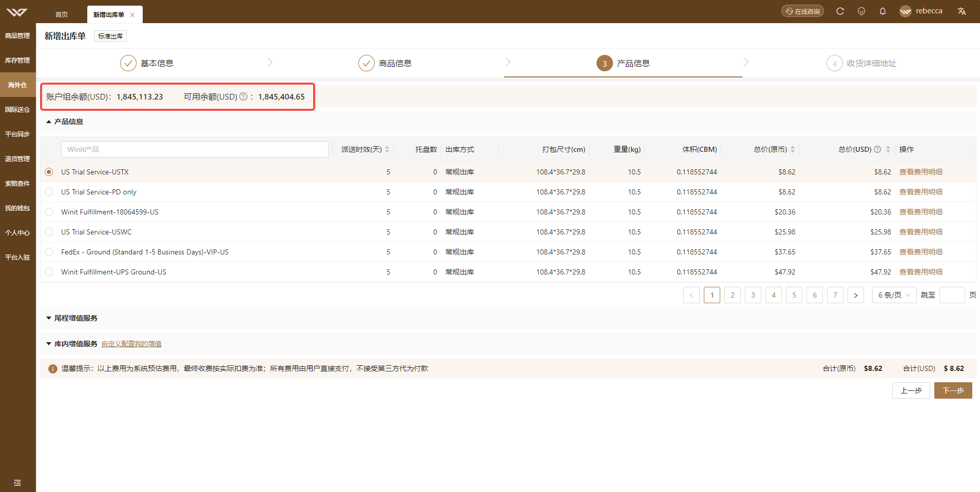Click the 跳至 page number input
980x492 pixels.
coord(952,295)
